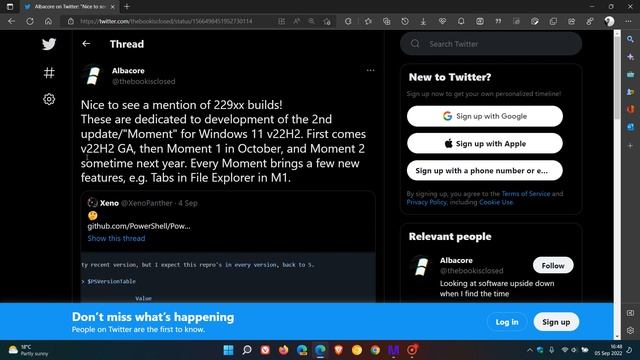Open the weather widget showing Partly sunny
This screenshot has width=640, height=360.
point(29,350)
